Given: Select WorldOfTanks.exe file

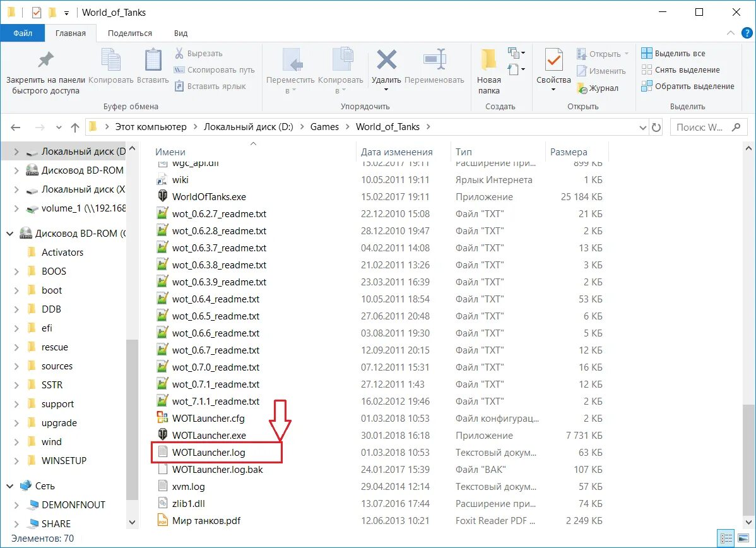Looking at the screenshot, I should point(209,197).
